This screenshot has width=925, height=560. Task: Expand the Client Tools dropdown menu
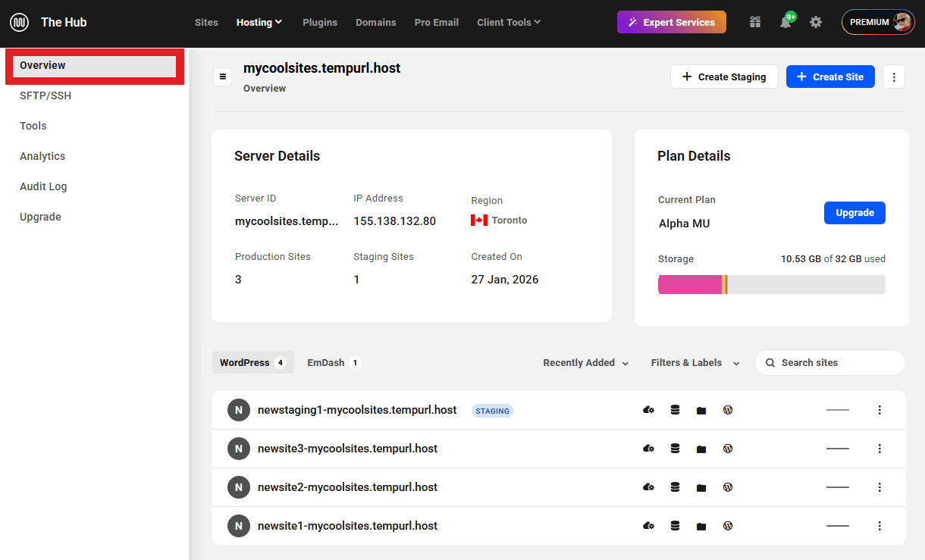click(x=509, y=22)
